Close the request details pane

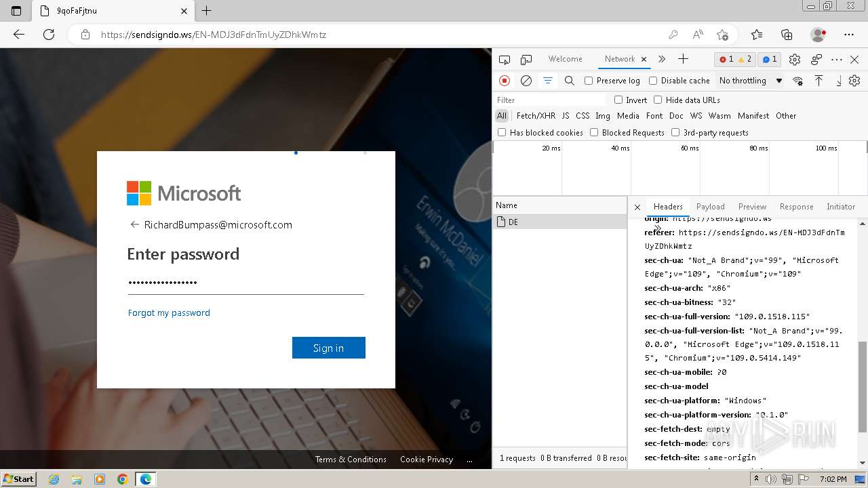(x=637, y=207)
